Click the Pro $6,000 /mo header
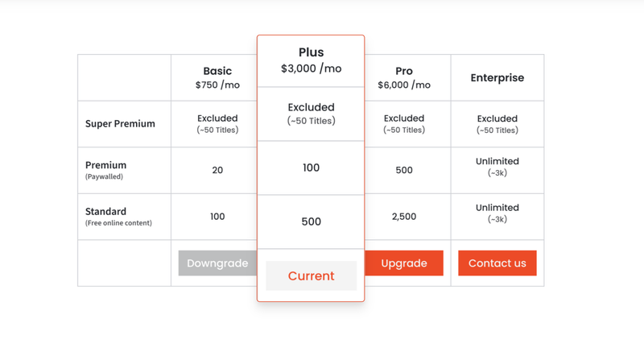The image size is (644, 356). [x=404, y=77]
